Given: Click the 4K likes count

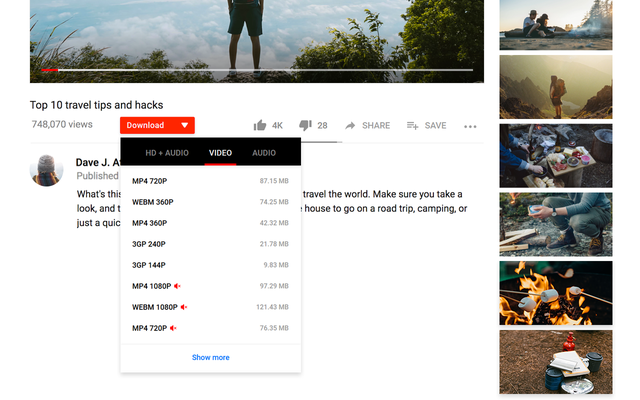Looking at the screenshot, I should (278, 126).
